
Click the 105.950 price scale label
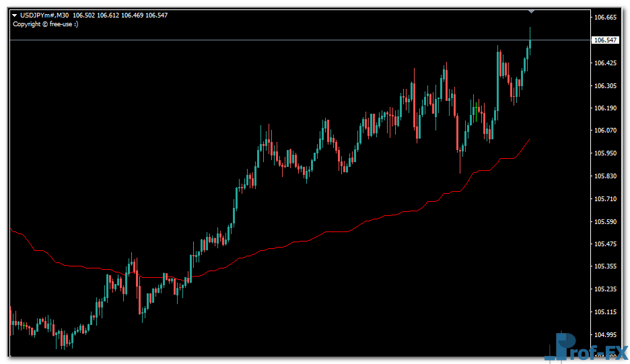click(x=606, y=153)
